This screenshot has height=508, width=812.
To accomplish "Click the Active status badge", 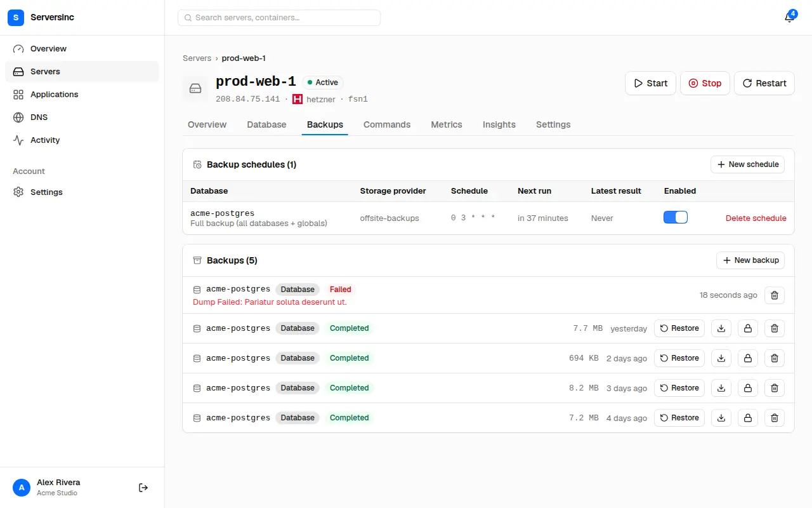I will point(323,83).
